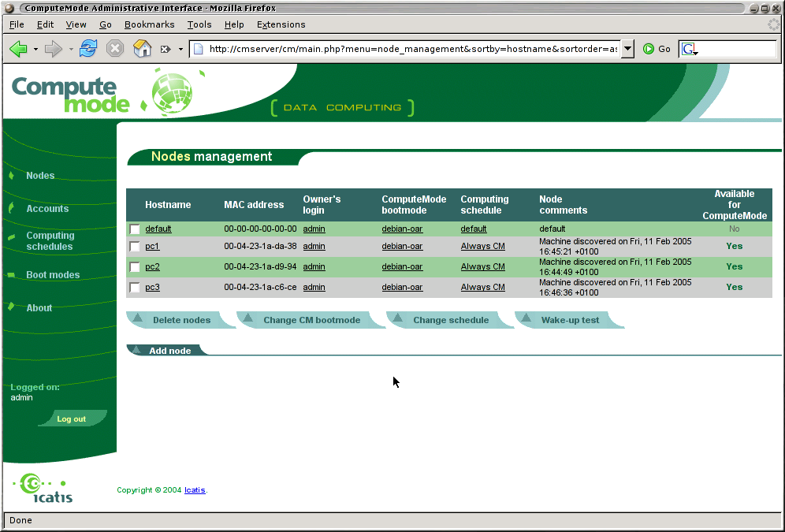The width and height of the screenshot is (785, 532).
Task: Open the Extensions menu
Action: pos(281,24)
